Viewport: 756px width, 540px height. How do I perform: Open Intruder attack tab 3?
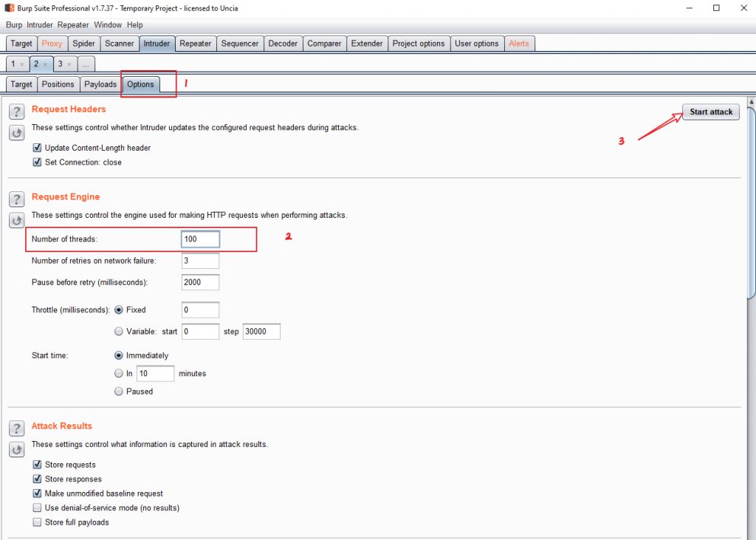61,64
